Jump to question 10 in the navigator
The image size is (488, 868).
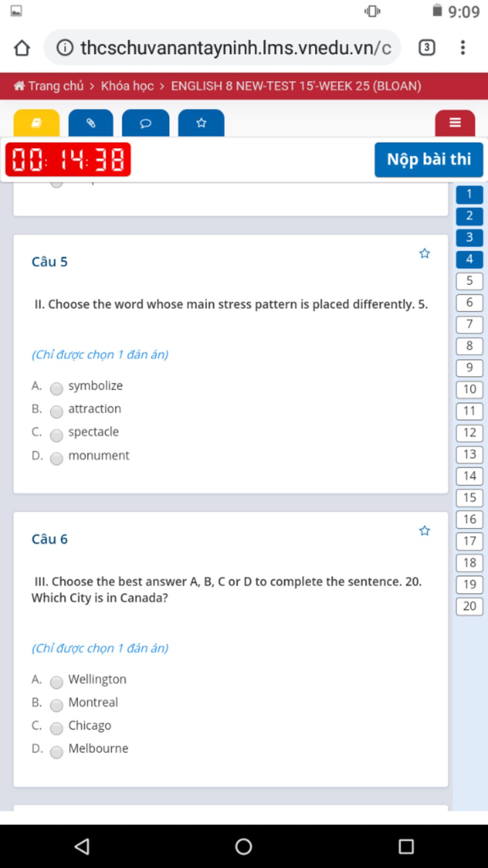[x=469, y=389]
